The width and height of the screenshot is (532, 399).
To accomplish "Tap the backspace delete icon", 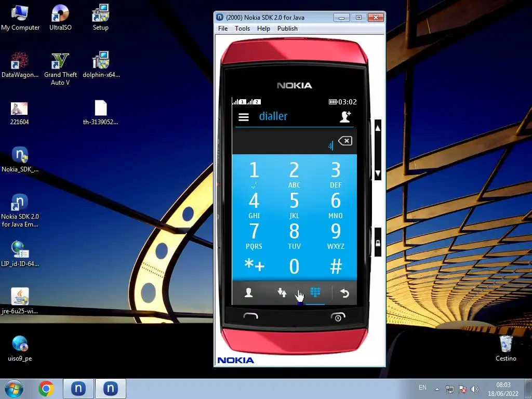I will pyautogui.click(x=345, y=141).
